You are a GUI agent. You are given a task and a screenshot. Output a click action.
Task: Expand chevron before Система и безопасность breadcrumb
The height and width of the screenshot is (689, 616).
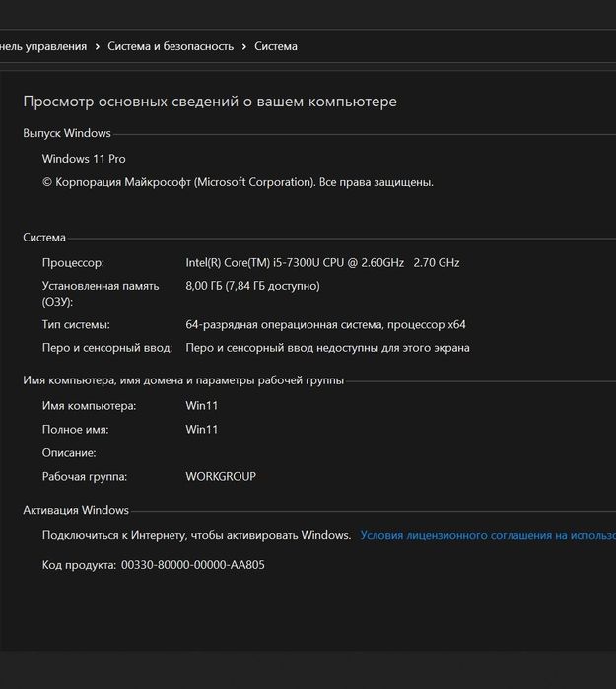(x=97, y=46)
